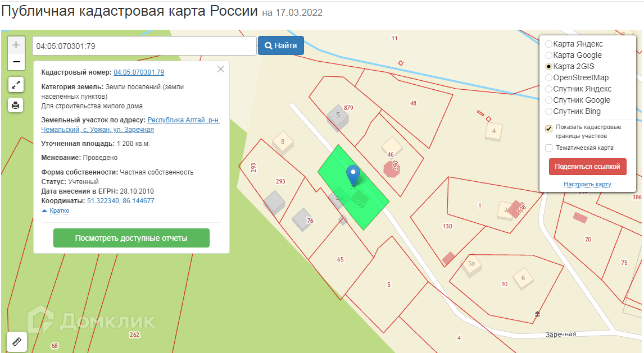Click building labeled 5а in parcel 10

click(x=471, y=264)
